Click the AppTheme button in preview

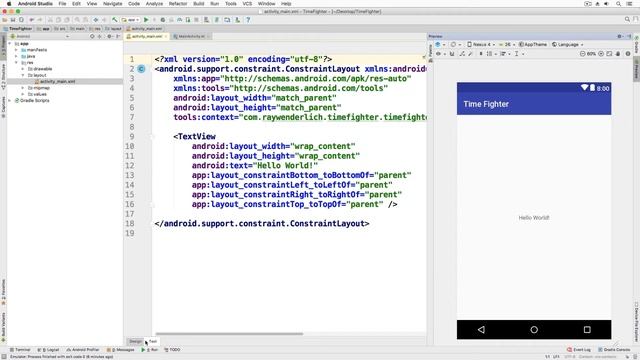coord(533,44)
